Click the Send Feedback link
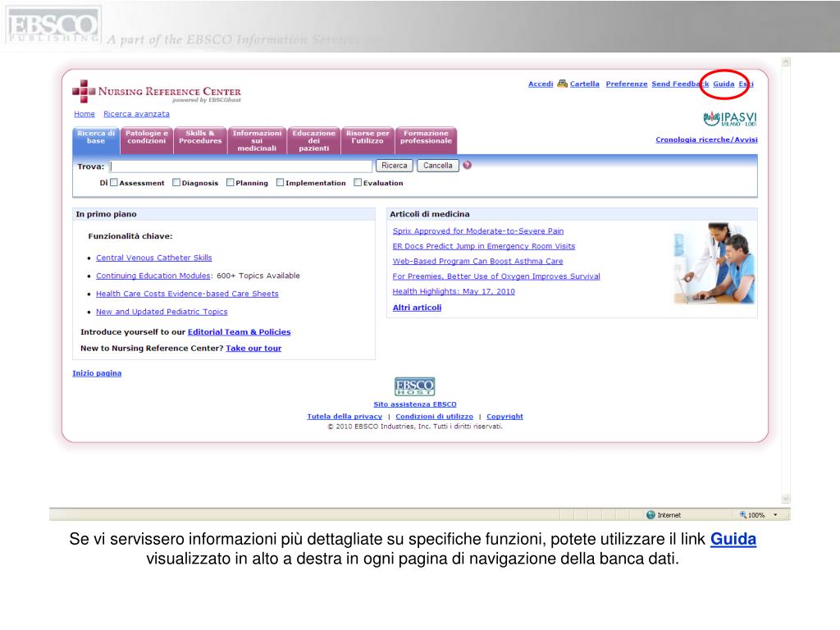Screen dimensions: 840x630 tap(680, 84)
